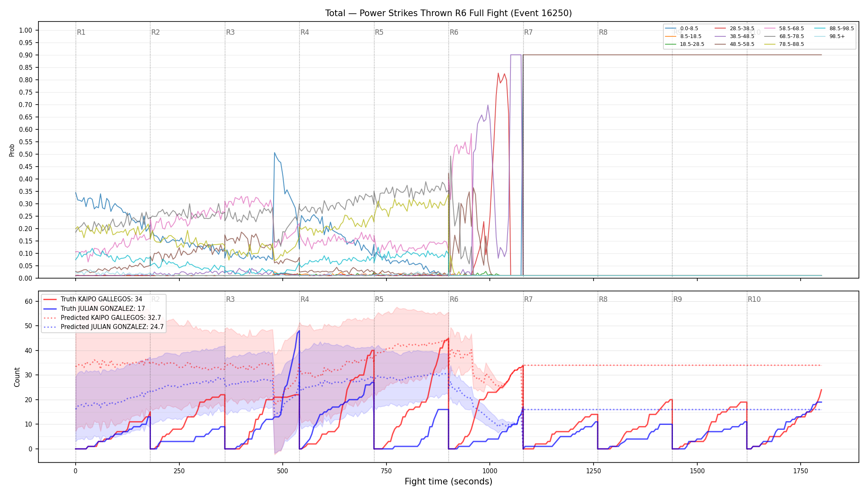Viewport: 868px width, 496px height.
Task: Click the "Fight time (seconds)" axis label
Action: (x=448, y=482)
